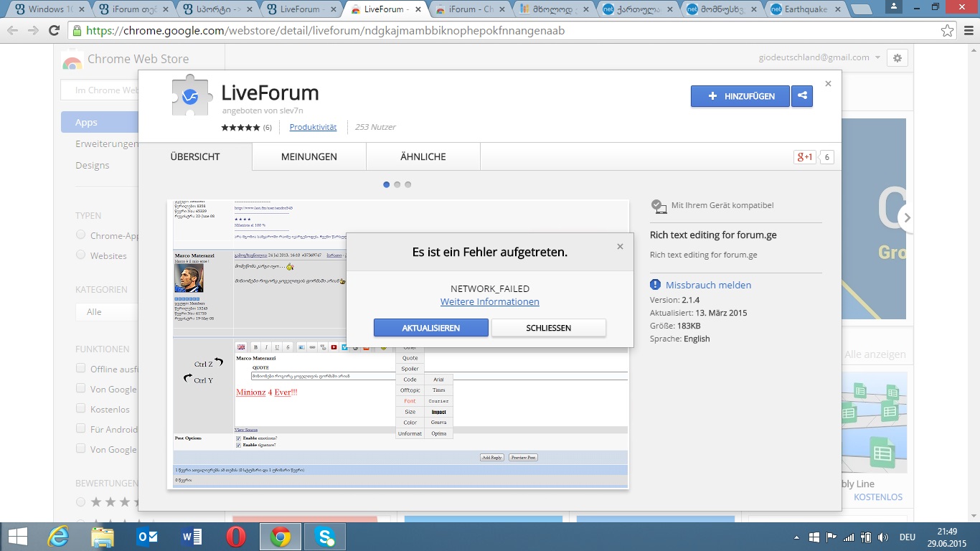Tick the Offline ausführbar checkbox

(80, 369)
